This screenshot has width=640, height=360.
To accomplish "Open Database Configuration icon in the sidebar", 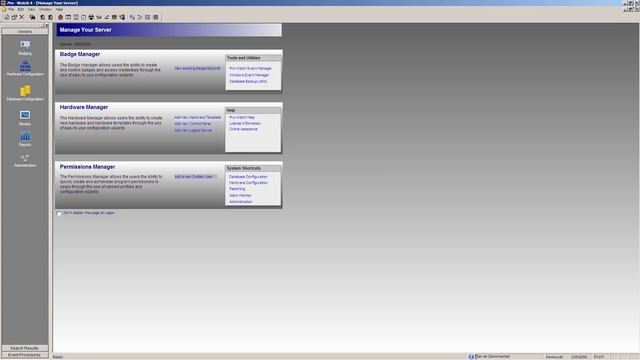I will point(25,93).
